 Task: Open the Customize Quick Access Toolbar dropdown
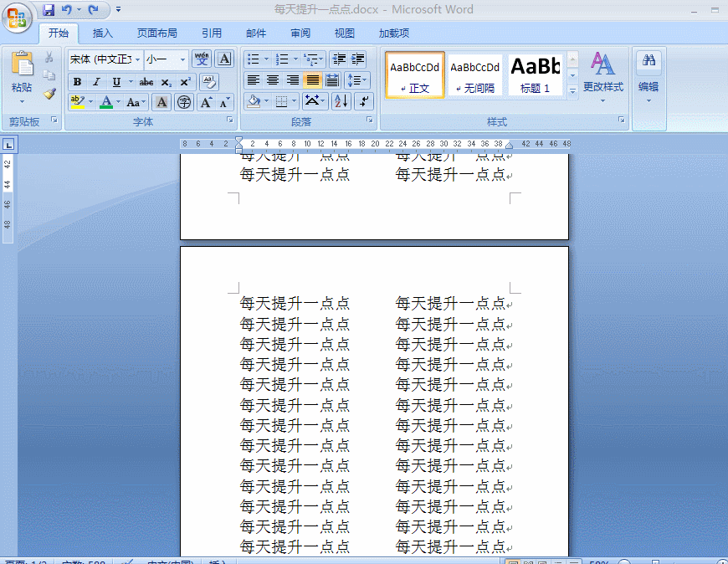point(118,9)
